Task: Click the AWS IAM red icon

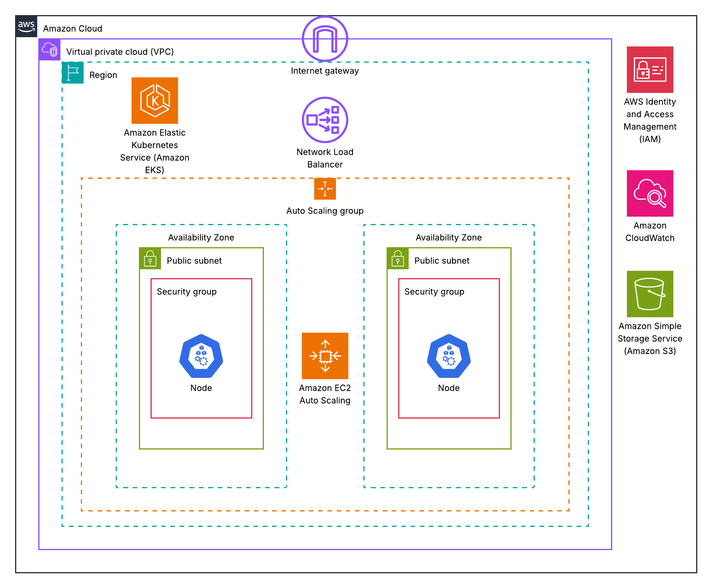Action: [x=650, y=70]
